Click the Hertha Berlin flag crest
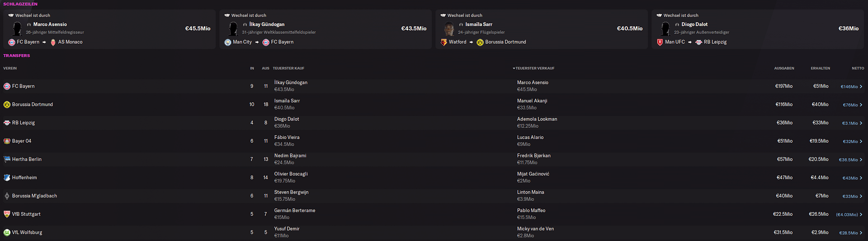868x241 pixels. (x=7, y=159)
